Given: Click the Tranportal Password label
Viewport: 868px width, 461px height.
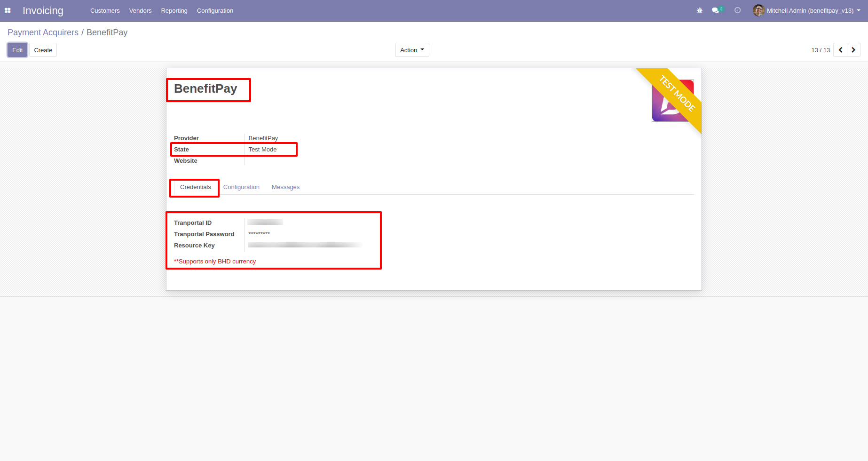Looking at the screenshot, I should (204, 234).
